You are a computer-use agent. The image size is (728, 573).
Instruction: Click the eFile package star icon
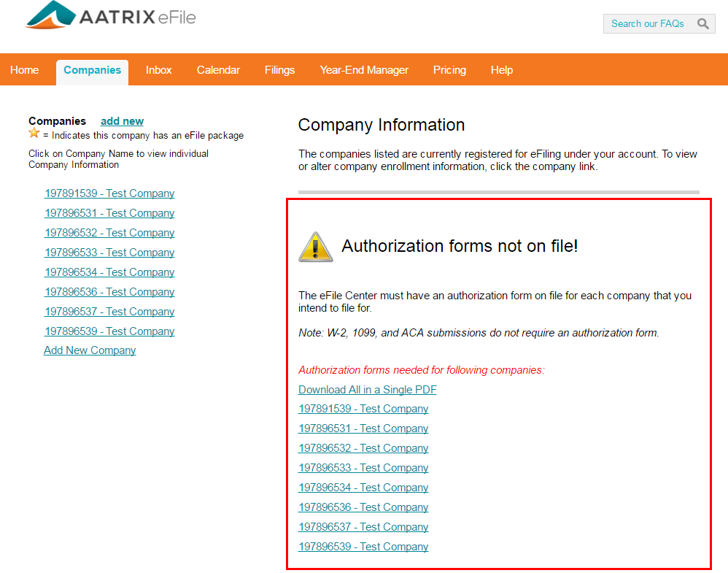tap(34, 134)
